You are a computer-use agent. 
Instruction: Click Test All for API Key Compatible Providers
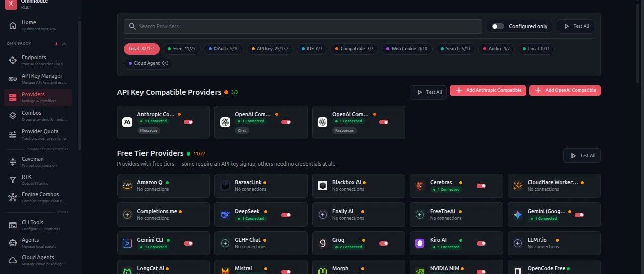click(428, 92)
